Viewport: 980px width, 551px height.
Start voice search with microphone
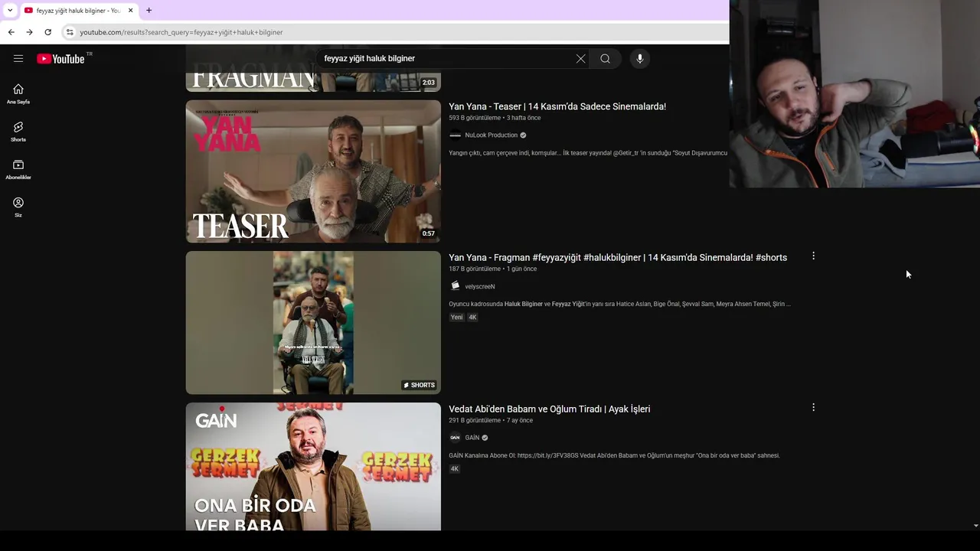pyautogui.click(x=640, y=59)
